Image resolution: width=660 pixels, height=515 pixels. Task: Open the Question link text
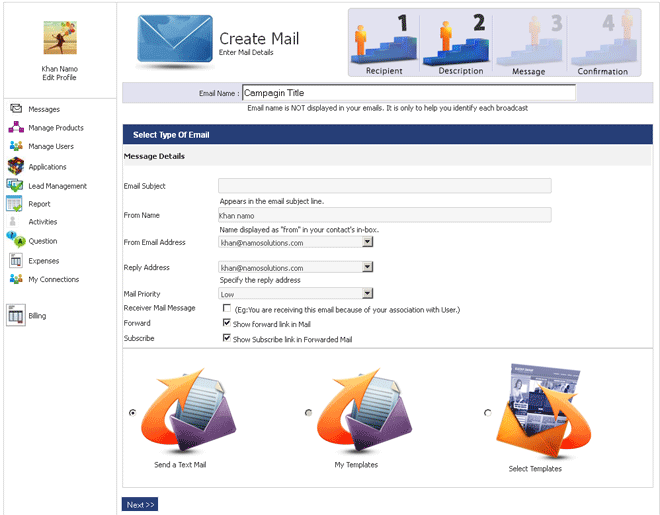point(43,241)
